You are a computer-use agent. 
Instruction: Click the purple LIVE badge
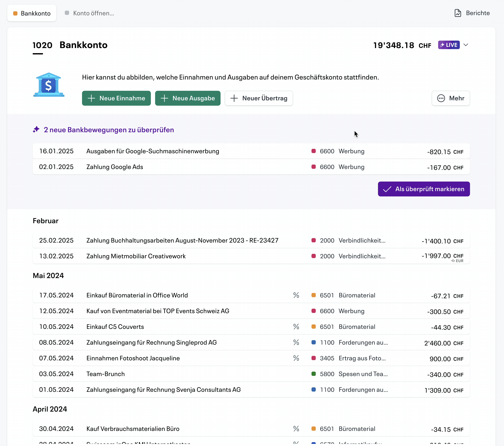point(449,45)
